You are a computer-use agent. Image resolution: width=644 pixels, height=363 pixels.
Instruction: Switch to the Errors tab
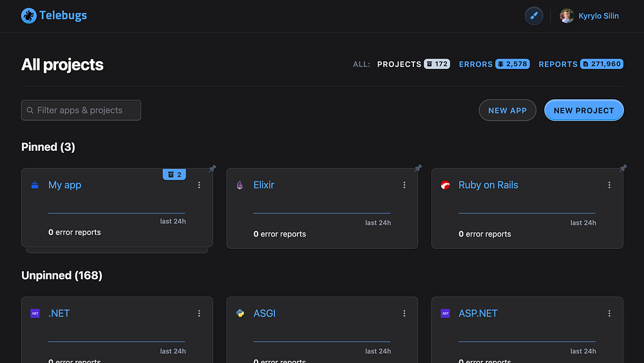476,64
